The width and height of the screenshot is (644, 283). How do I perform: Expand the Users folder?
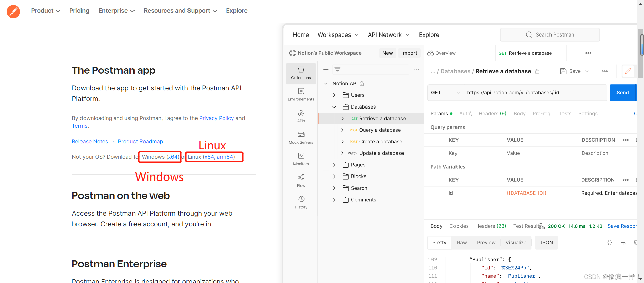coord(334,95)
